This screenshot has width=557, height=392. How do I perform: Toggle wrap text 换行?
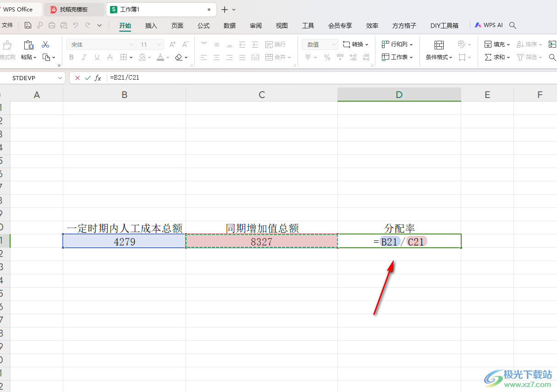(275, 44)
